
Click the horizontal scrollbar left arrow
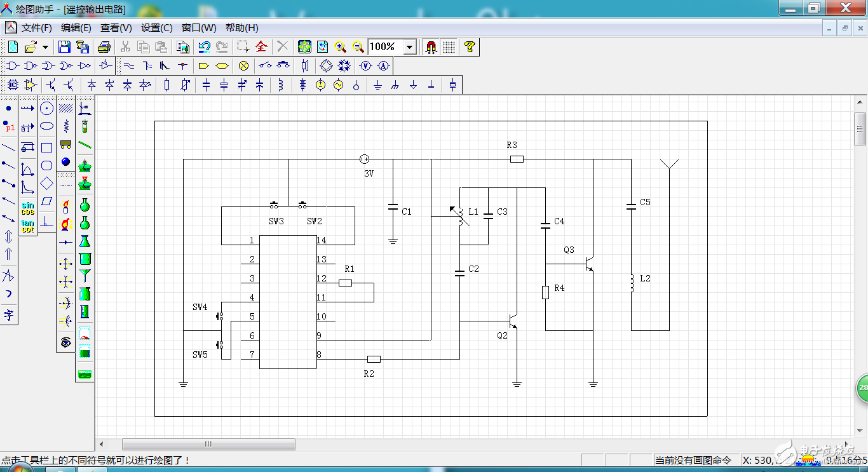pos(102,444)
